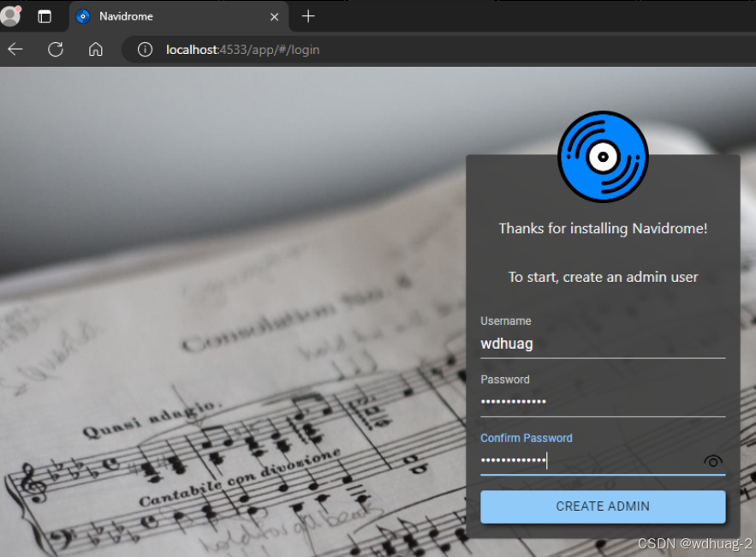Viewport: 756px width, 557px height.
Task: Click the 'Thanks for installing Navidrome!' text
Action: coord(603,228)
